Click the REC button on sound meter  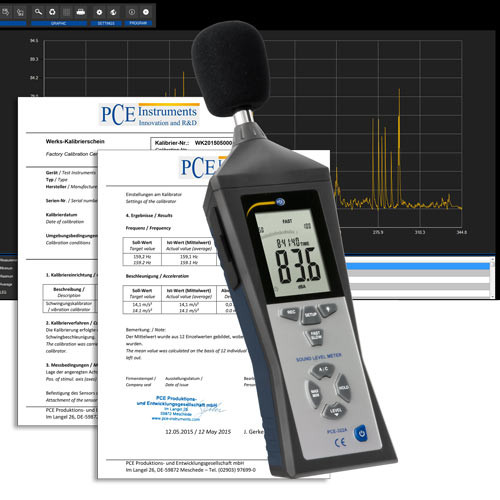click(291, 313)
